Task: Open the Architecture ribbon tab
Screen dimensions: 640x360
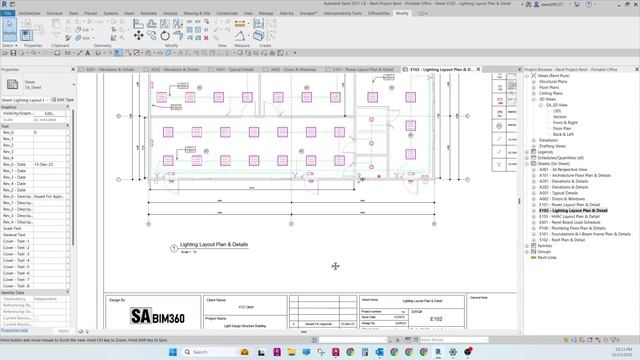Action: (x=30, y=13)
